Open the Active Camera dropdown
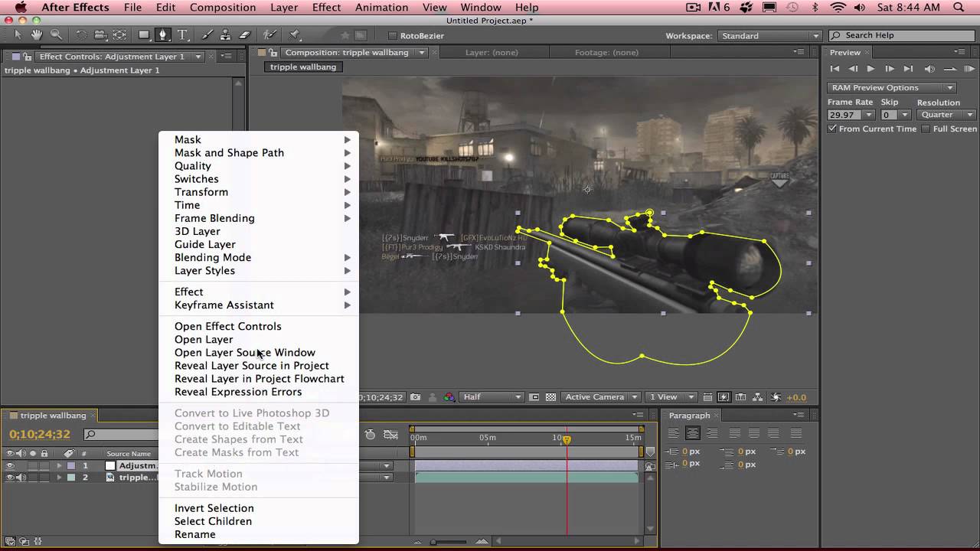980x551 pixels. 600,397
